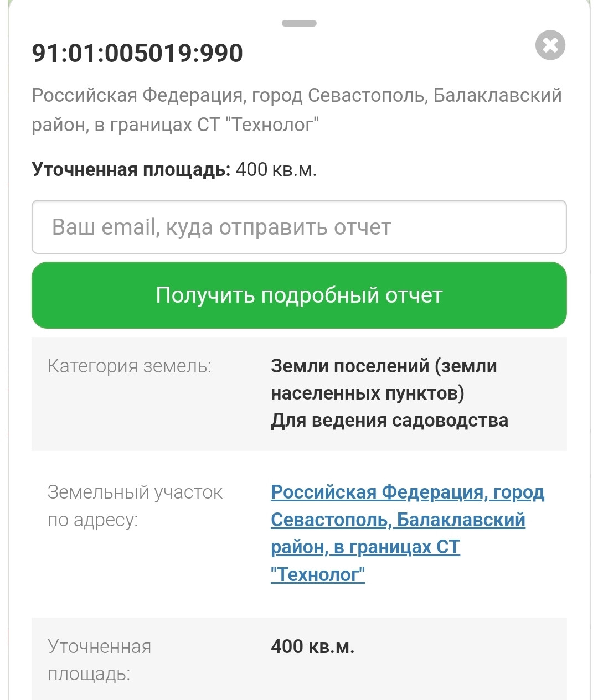The image size is (598, 700).
Task: Click the gray address subtitle under heading
Action: 296,110
